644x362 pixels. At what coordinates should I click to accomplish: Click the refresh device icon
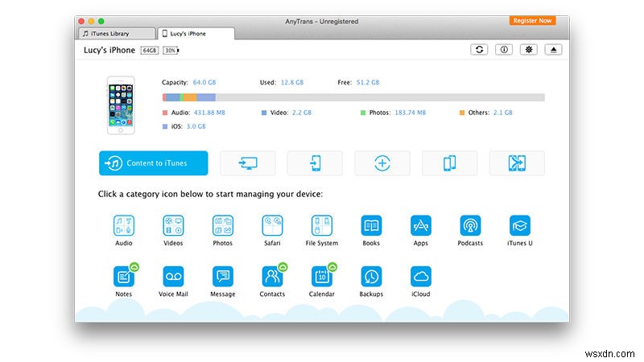point(479,50)
